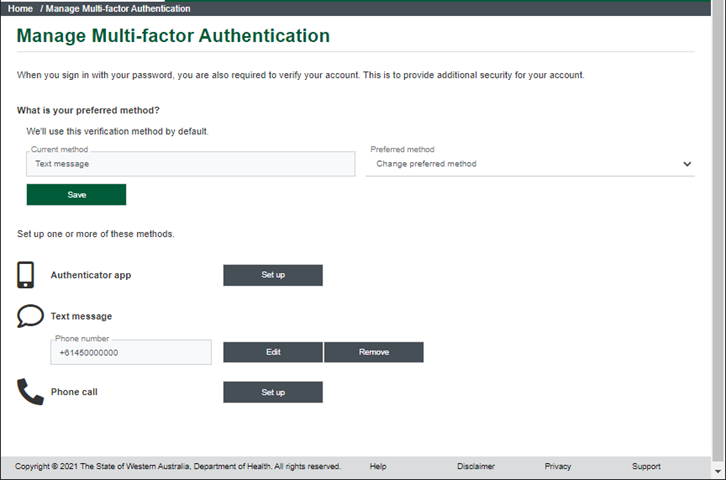Open the Disclaimer footer link
The height and width of the screenshot is (480, 726).
476,466
